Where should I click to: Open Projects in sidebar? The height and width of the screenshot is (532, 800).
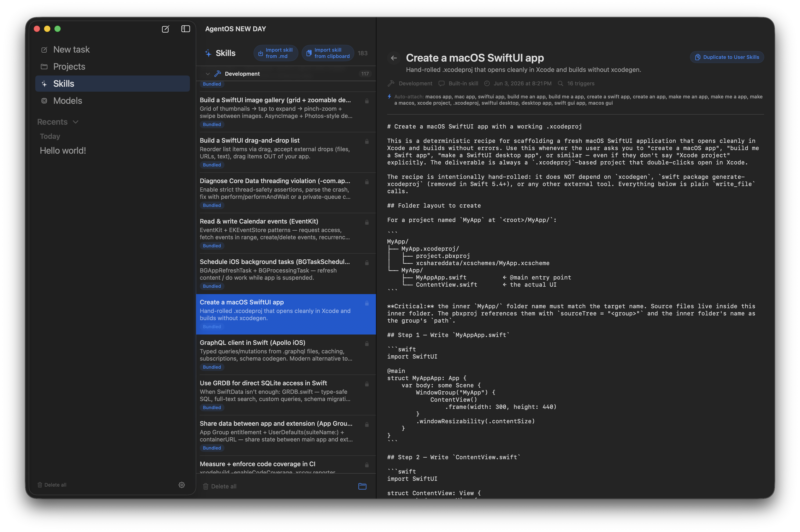pyautogui.click(x=112, y=66)
